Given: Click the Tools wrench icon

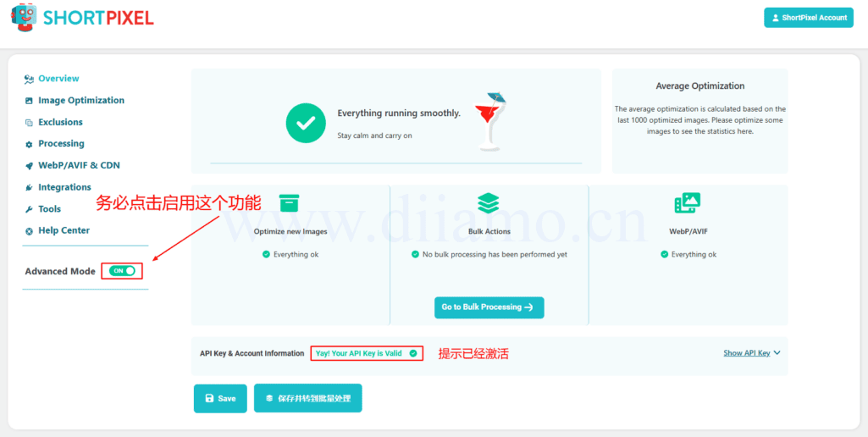Looking at the screenshot, I should coord(30,209).
